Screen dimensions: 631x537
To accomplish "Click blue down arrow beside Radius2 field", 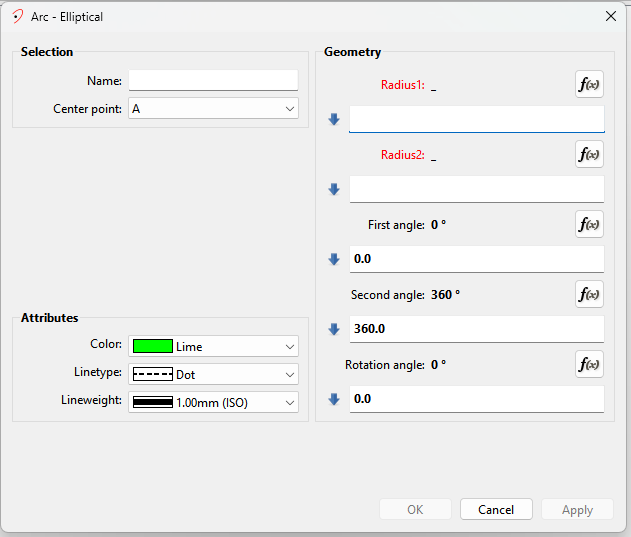I will click(335, 189).
